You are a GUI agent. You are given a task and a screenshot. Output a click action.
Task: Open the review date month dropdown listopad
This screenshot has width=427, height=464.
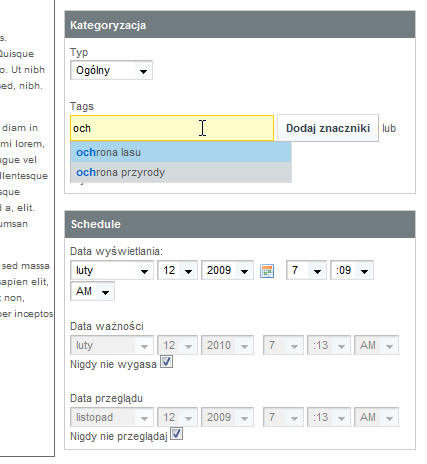coord(112,417)
